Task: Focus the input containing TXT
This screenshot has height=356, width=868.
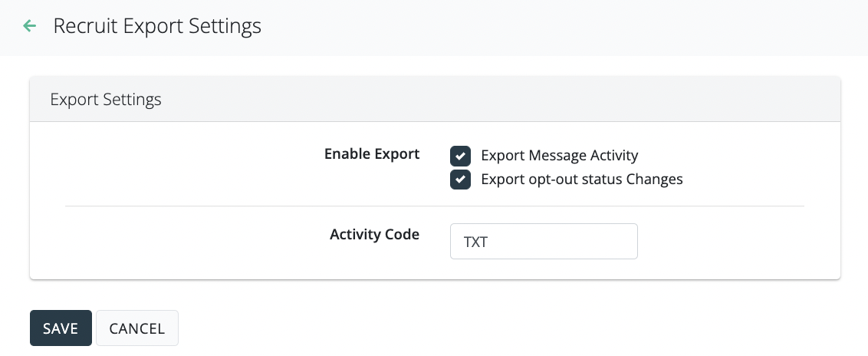Action: click(544, 242)
